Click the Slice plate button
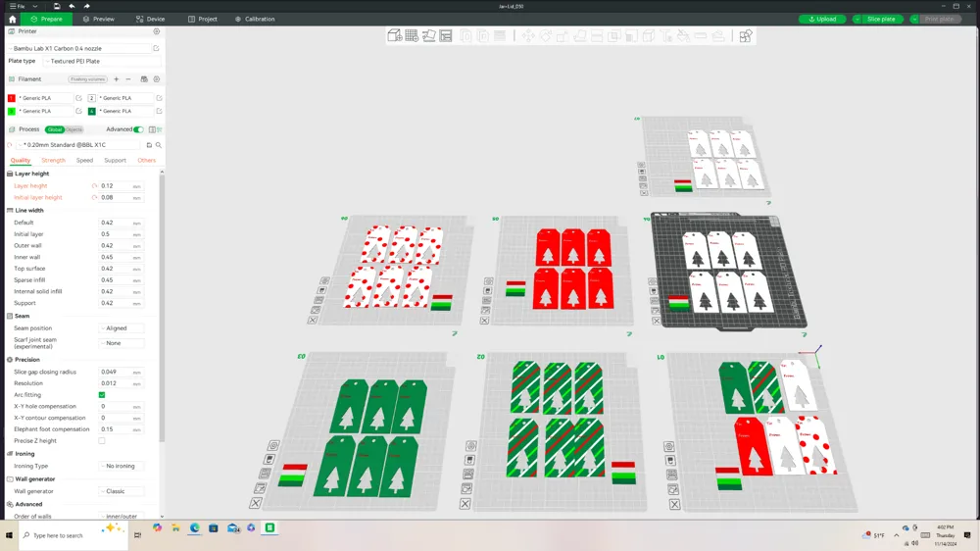The height and width of the screenshot is (551, 980). click(x=880, y=19)
